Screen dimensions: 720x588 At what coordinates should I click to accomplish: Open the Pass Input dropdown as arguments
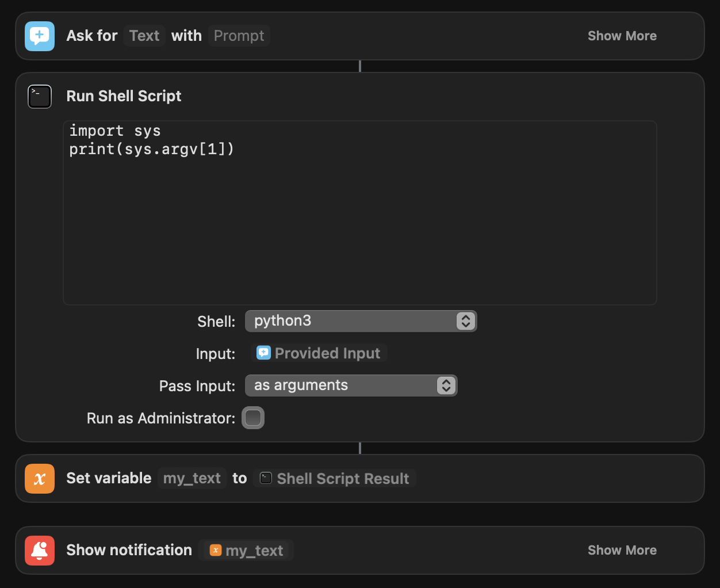click(351, 385)
